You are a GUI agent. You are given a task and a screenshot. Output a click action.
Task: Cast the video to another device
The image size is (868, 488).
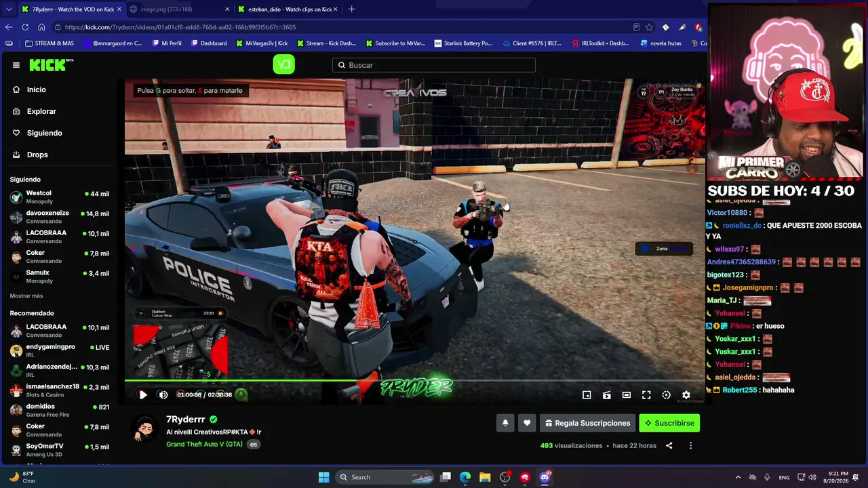[607, 395]
